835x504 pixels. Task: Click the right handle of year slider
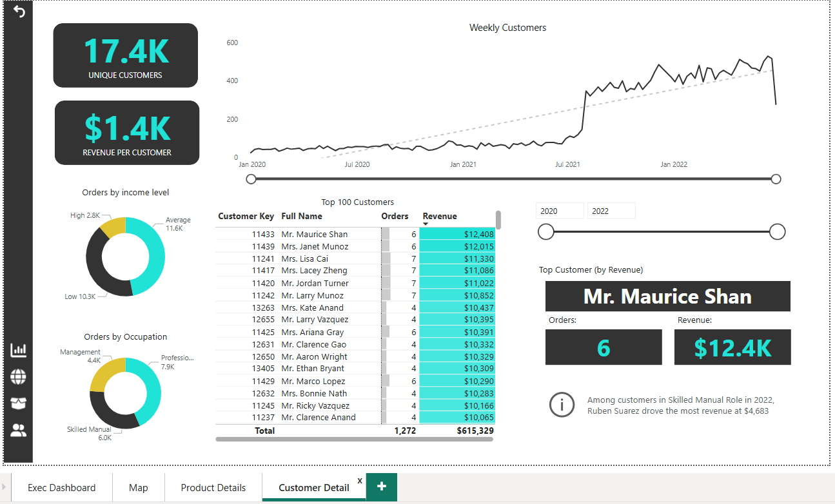(x=778, y=232)
